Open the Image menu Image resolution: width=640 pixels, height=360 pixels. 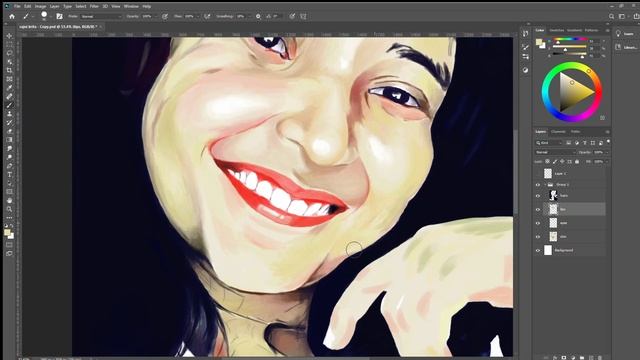(x=40, y=7)
